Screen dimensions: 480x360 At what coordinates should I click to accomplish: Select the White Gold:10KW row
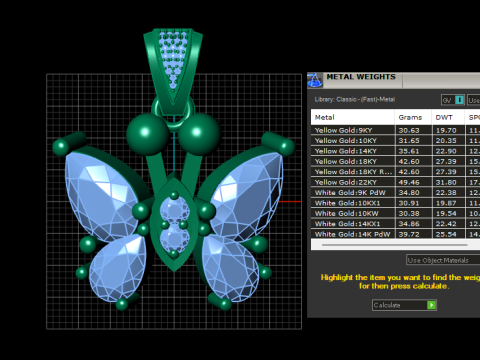pyautogui.click(x=395, y=213)
